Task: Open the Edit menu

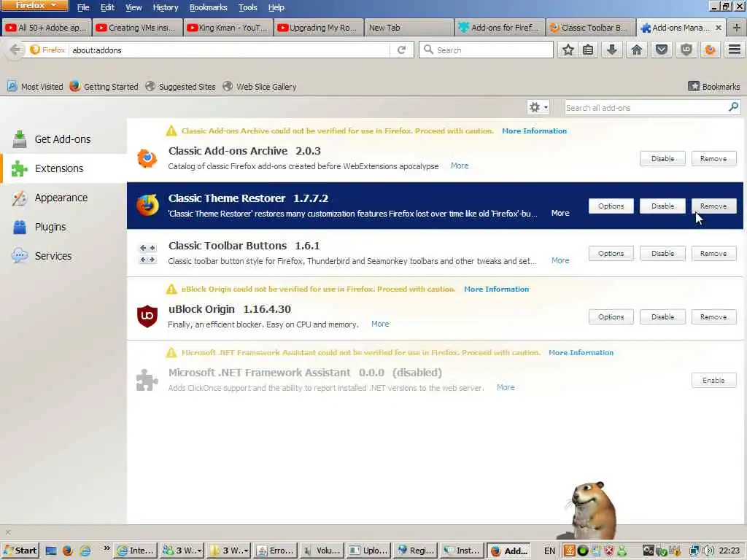Action: (x=107, y=7)
